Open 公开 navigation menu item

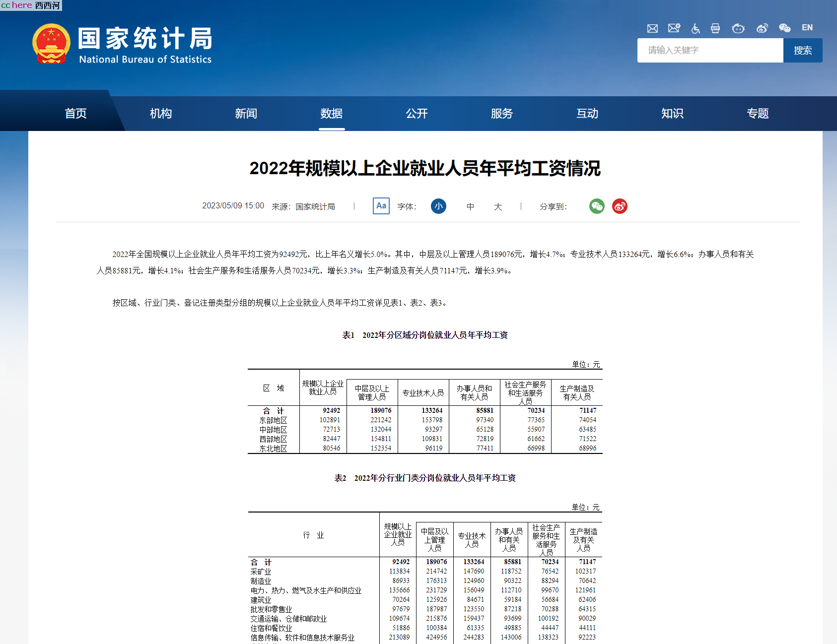coord(417,114)
